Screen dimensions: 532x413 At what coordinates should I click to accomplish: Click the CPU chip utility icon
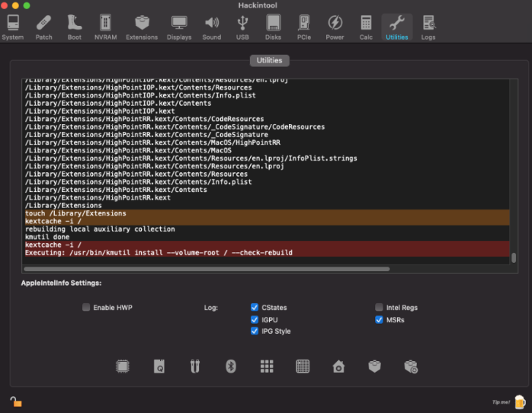123,367
